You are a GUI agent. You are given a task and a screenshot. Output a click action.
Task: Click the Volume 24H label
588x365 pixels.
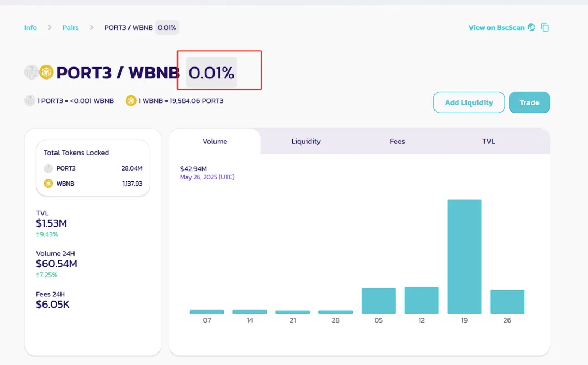(56, 253)
